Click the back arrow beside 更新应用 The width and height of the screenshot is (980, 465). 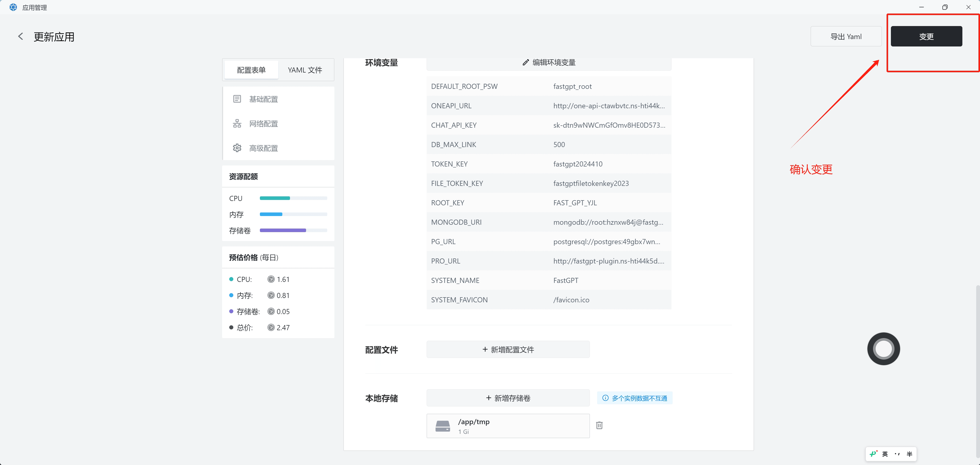pos(20,37)
